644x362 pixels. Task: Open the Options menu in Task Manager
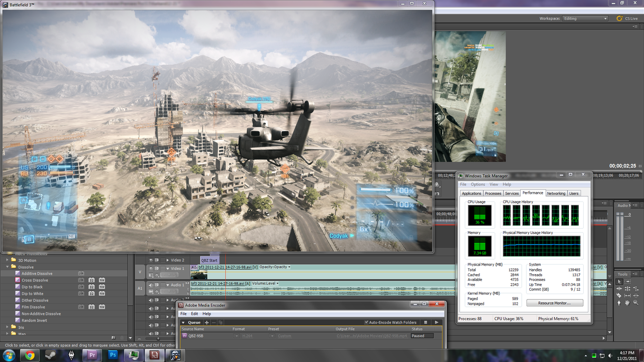478,185
